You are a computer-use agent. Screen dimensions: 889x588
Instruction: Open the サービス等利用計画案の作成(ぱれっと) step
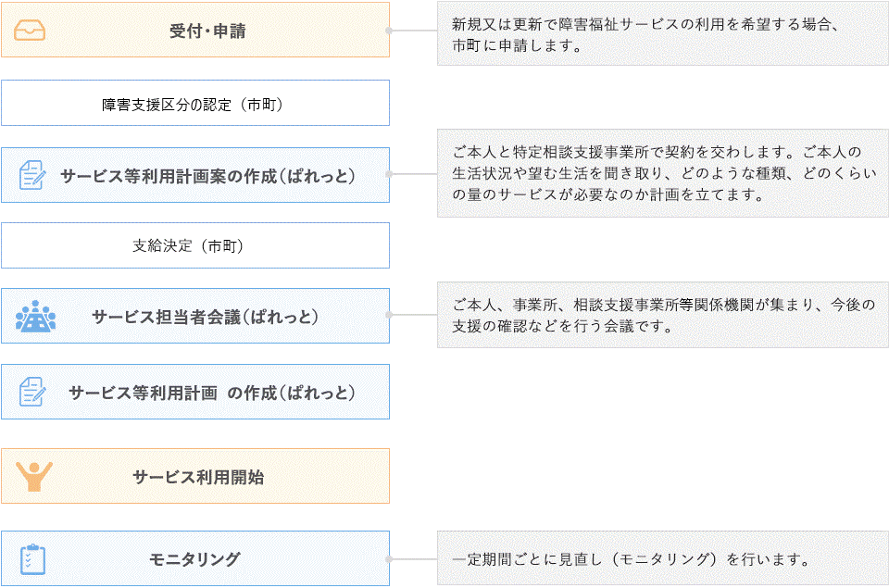[195, 175]
